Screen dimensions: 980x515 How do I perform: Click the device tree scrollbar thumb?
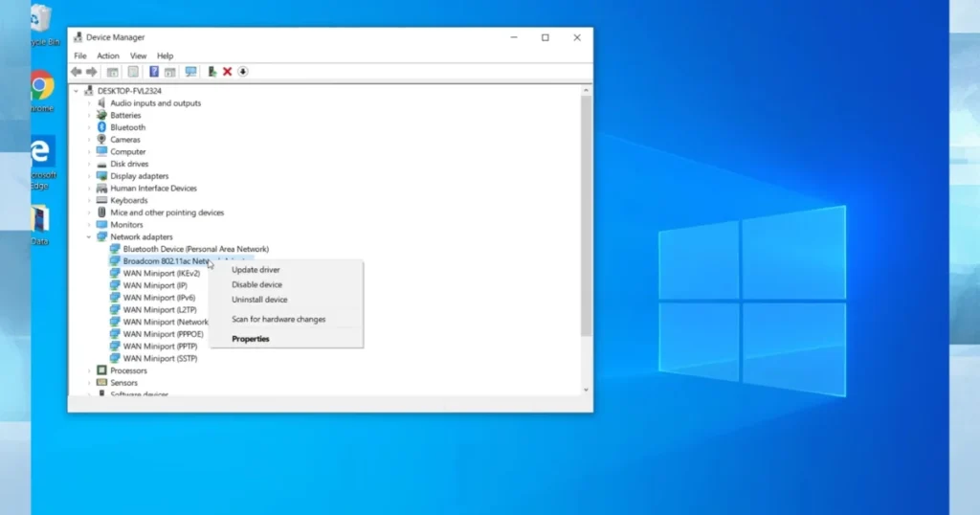[x=586, y=215]
